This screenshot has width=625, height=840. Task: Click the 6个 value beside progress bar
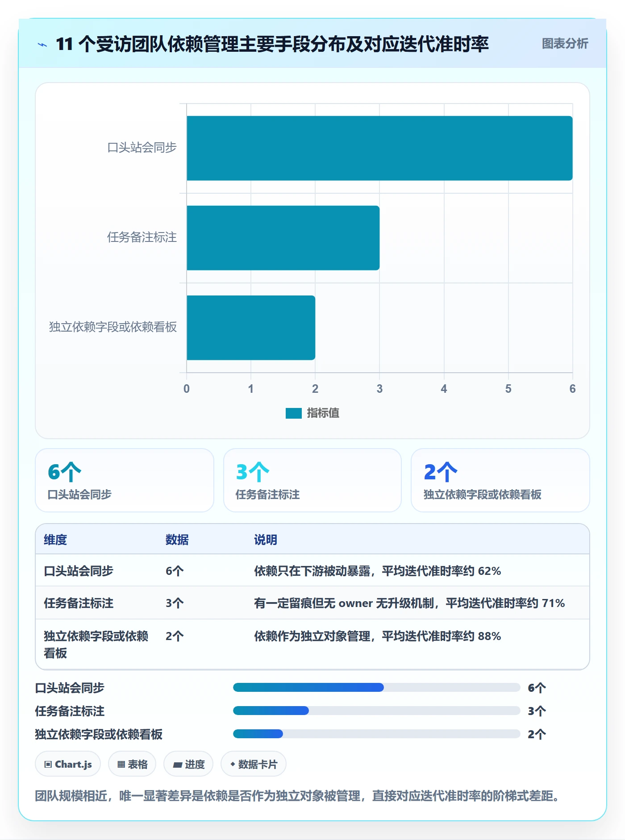537,688
